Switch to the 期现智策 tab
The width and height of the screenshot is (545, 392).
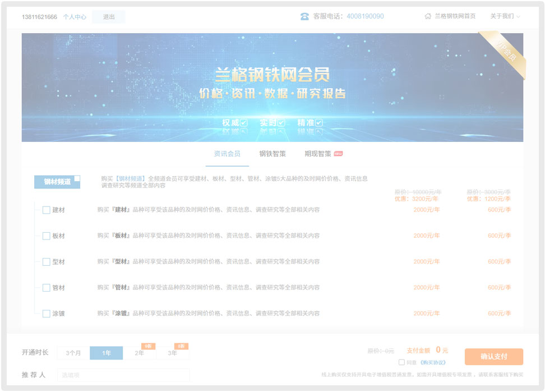point(318,154)
